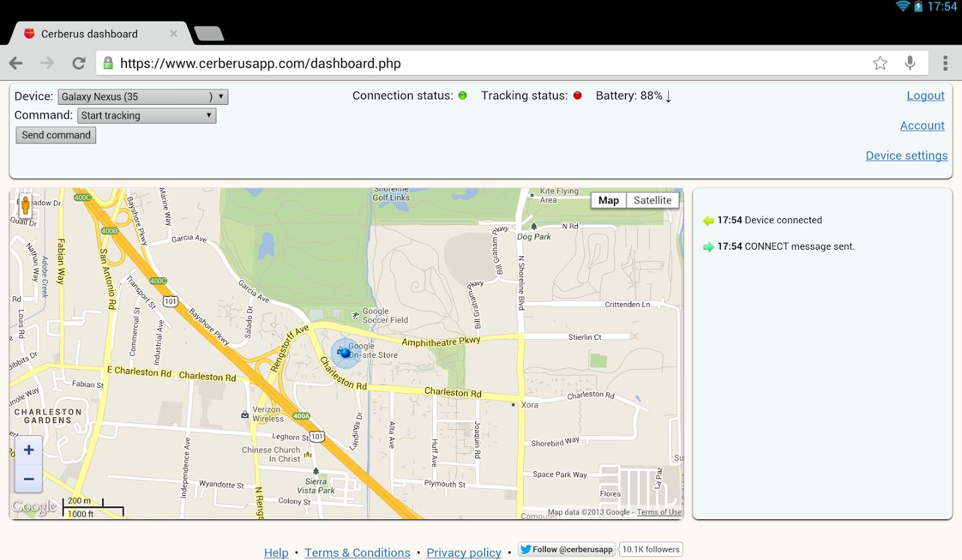Click yellow incoming arrow log icon
Image resolution: width=962 pixels, height=560 pixels.
pos(709,221)
